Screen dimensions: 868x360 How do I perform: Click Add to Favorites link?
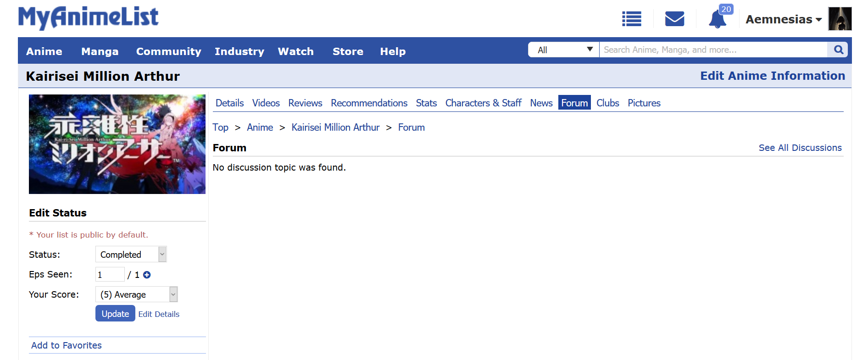coord(67,345)
